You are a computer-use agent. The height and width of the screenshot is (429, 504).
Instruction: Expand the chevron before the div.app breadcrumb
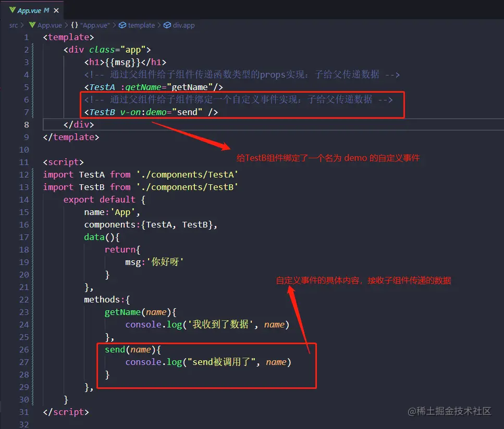(159, 25)
